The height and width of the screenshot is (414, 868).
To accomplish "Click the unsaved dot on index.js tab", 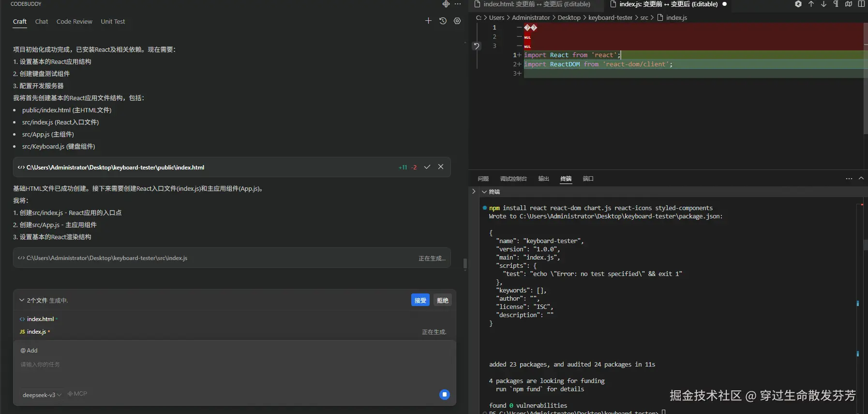I will pyautogui.click(x=724, y=4).
